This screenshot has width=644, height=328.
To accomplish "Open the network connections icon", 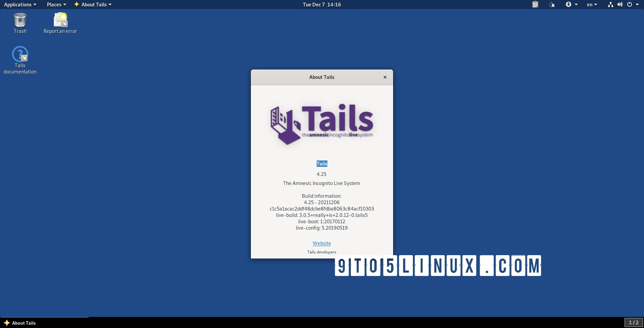I will tap(610, 4).
